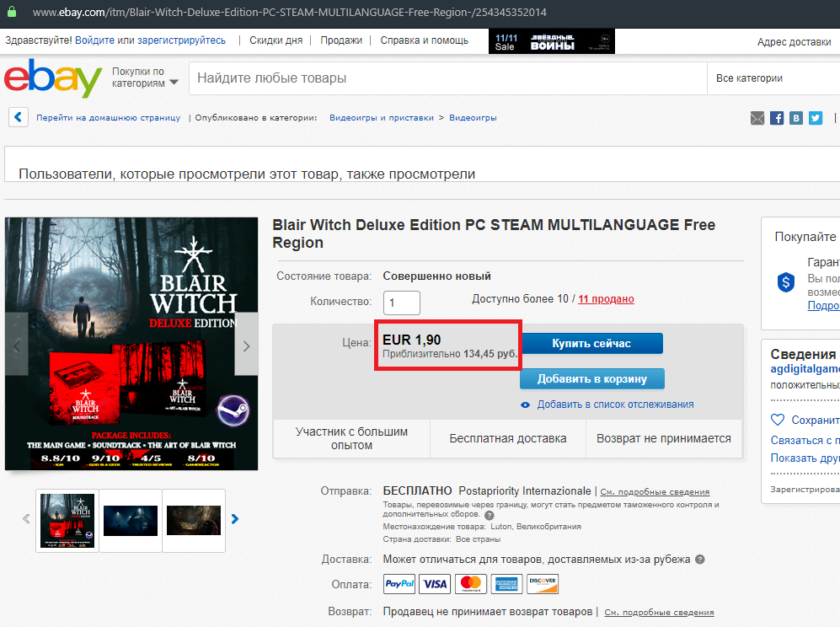840x627 pixels.
Task: Click the main Blair Witch product image
Action: pyautogui.click(x=131, y=344)
